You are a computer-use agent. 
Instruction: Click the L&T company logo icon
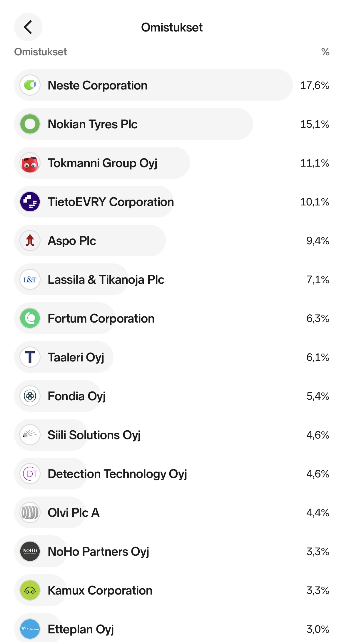(x=30, y=280)
